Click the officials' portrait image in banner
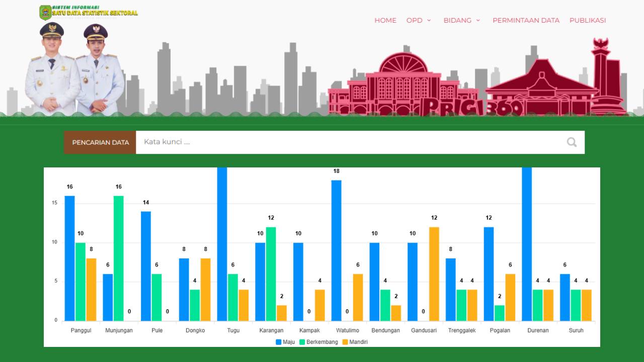644x362 pixels. [x=74, y=70]
